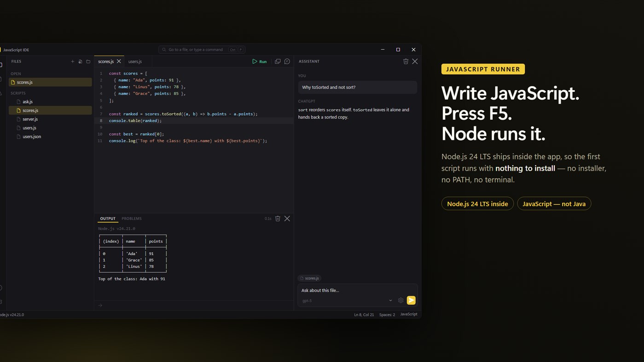Close the scores.js editor tab
Image resolution: width=644 pixels, height=362 pixels.
pos(119,61)
